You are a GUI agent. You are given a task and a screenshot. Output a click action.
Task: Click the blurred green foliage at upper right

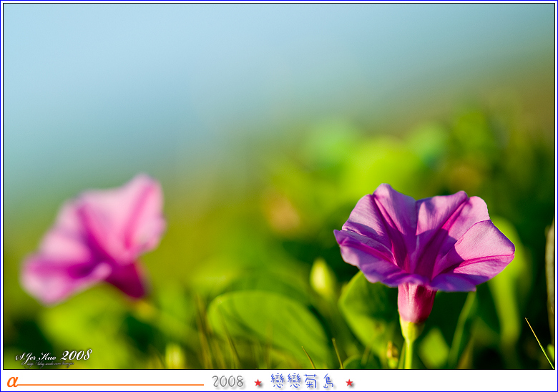[458, 136]
